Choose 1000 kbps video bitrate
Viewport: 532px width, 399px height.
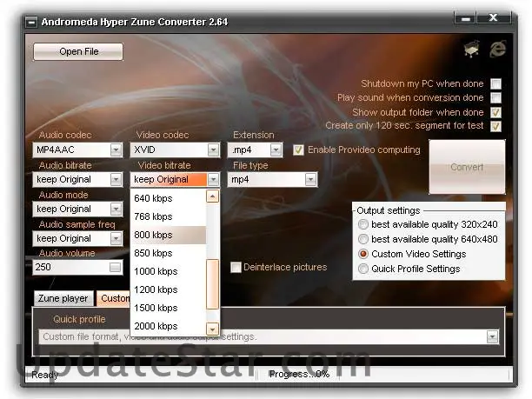[169, 271]
